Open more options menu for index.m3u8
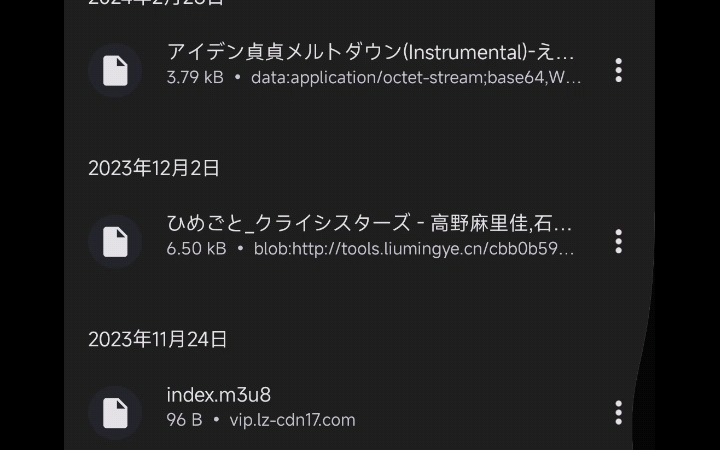The height and width of the screenshot is (450, 720). coord(618,412)
